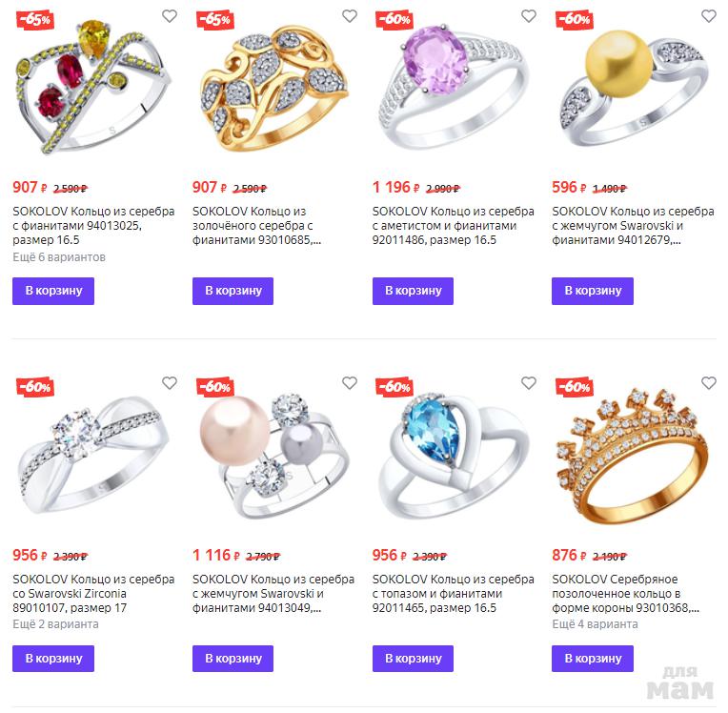The width and height of the screenshot is (728, 713).
Task: Open topaz ring 92011465 product title
Action: 454,593
